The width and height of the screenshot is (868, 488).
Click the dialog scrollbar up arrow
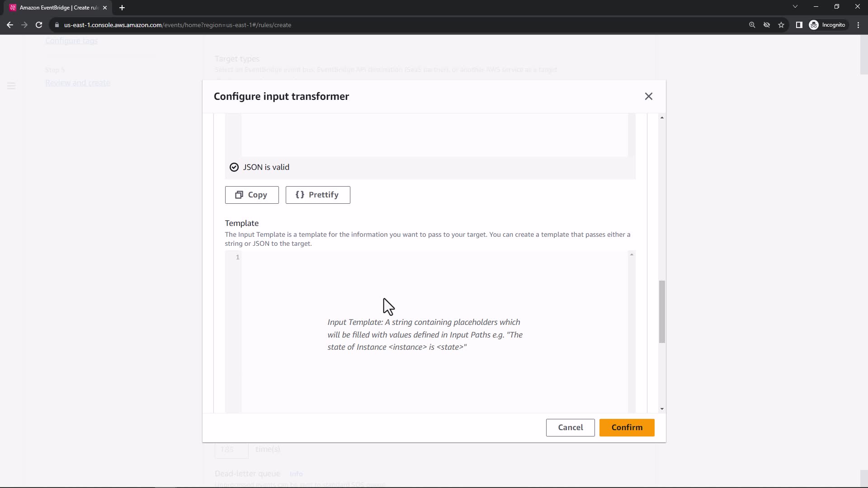pos(662,117)
